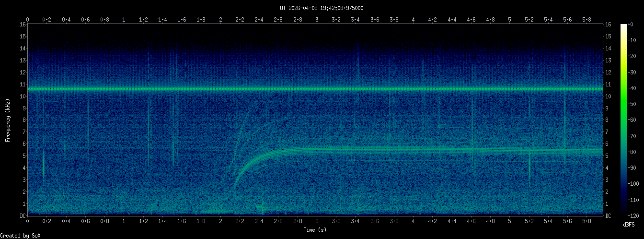
Task: Click the steady 5.5 kHz tone band at 4 seconds
Action: [413, 150]
